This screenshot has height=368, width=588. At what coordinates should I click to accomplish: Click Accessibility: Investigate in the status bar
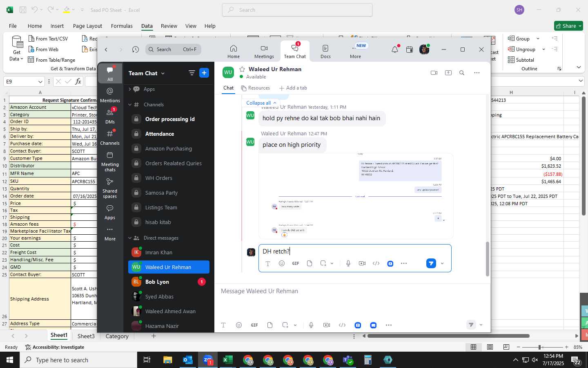pyautogui.click(x=55, y=347)
